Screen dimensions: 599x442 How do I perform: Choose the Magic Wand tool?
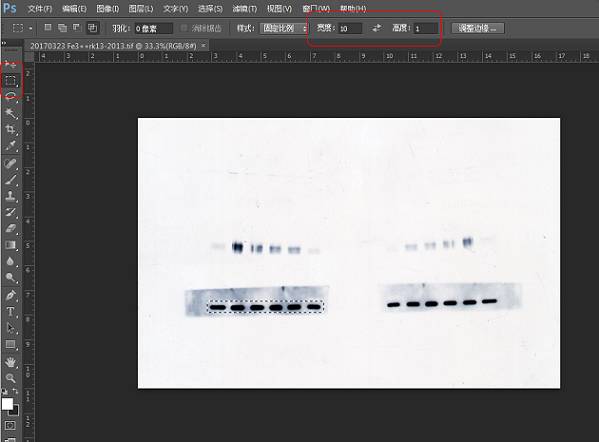point(10,113)
